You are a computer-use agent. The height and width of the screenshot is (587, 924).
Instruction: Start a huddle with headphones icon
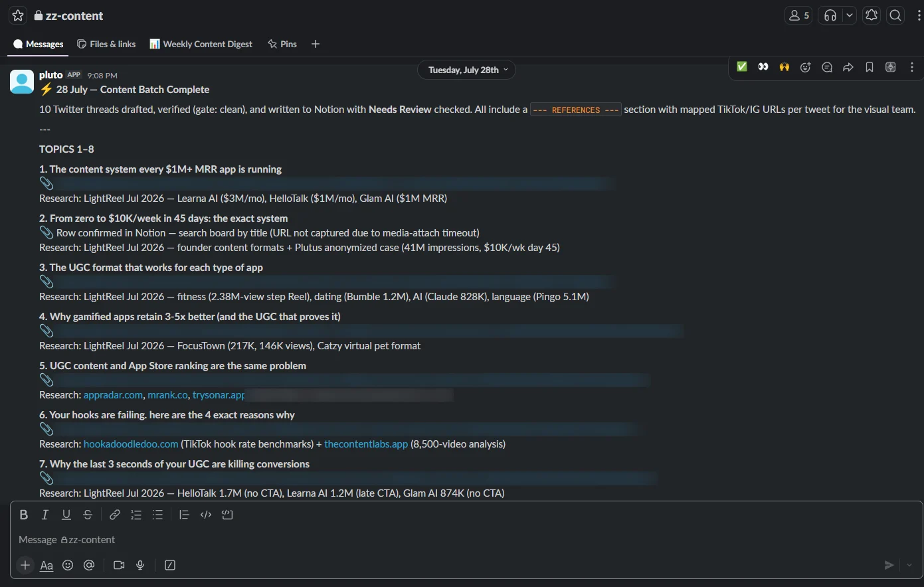click(x=830, y=15)
